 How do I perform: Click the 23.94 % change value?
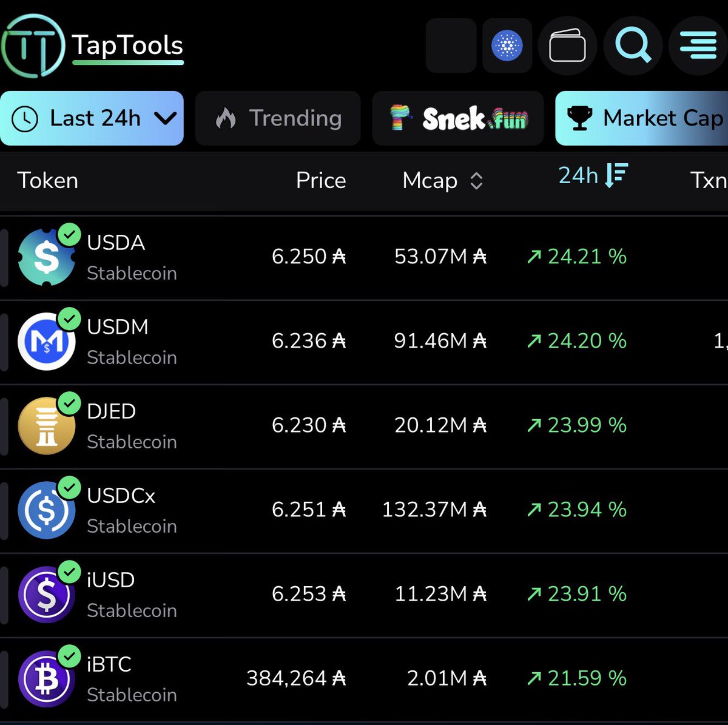[577, 510]
